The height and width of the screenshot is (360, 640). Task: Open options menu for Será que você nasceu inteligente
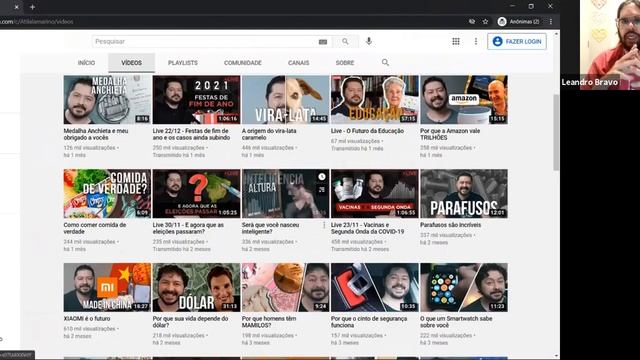point(324,225)
